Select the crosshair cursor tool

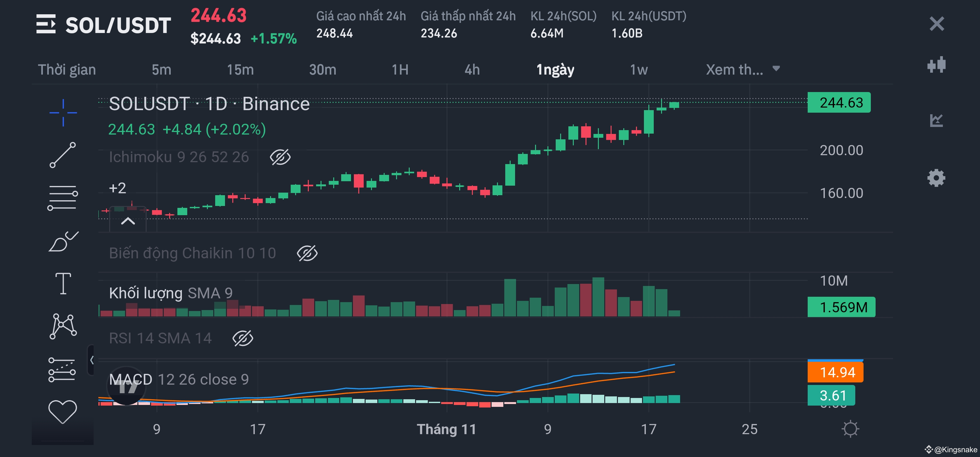(x=63, y=113)
